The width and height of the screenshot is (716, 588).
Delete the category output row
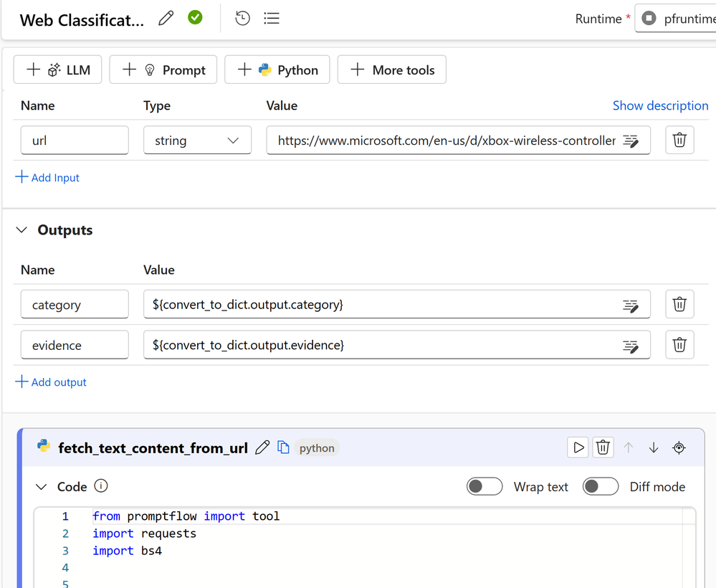point(679,305)
